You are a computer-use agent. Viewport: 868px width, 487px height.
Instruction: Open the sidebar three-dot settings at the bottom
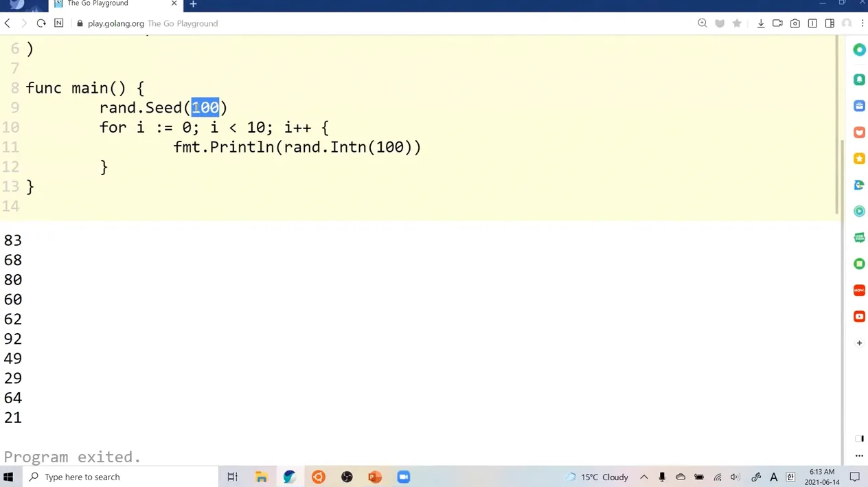click(x=859, y=455)
